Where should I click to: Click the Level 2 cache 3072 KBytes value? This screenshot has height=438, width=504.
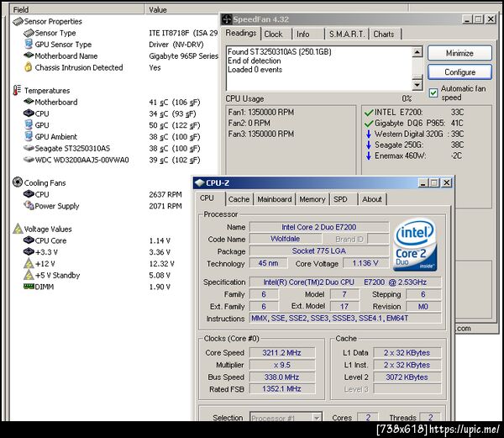[407, 377]
